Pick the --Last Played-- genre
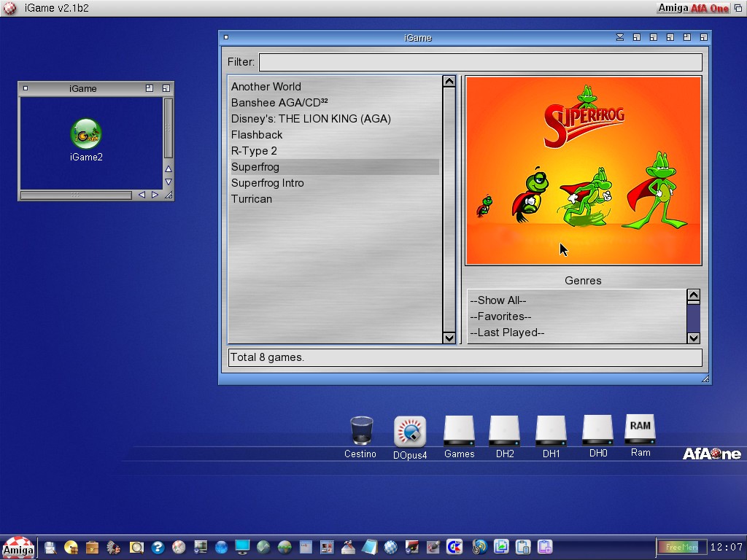The width and height of the screenshot is (747, 560). point(507,332)
